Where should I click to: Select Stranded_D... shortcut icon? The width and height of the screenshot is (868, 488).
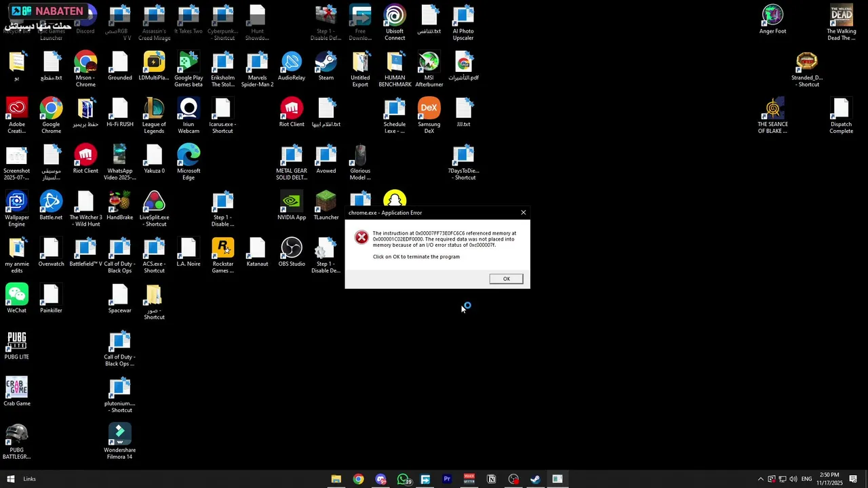coord(807,69)
